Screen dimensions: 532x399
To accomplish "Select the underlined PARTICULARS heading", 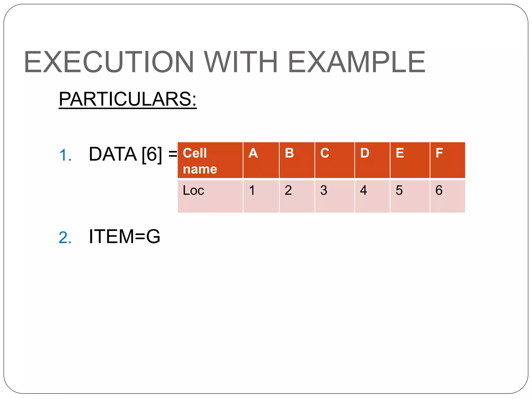I will [128, 99].
